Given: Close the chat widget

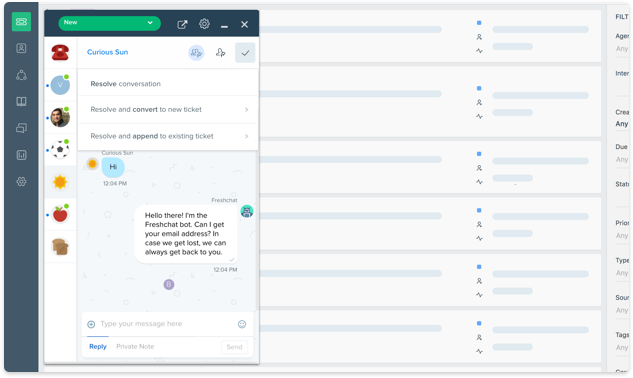Looking at the screenshot, I should pyautogui.click(x=244, y=24).
